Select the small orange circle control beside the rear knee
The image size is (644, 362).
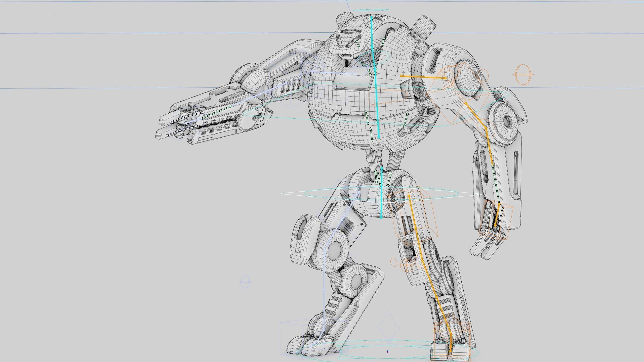click(x=393, y=262)
